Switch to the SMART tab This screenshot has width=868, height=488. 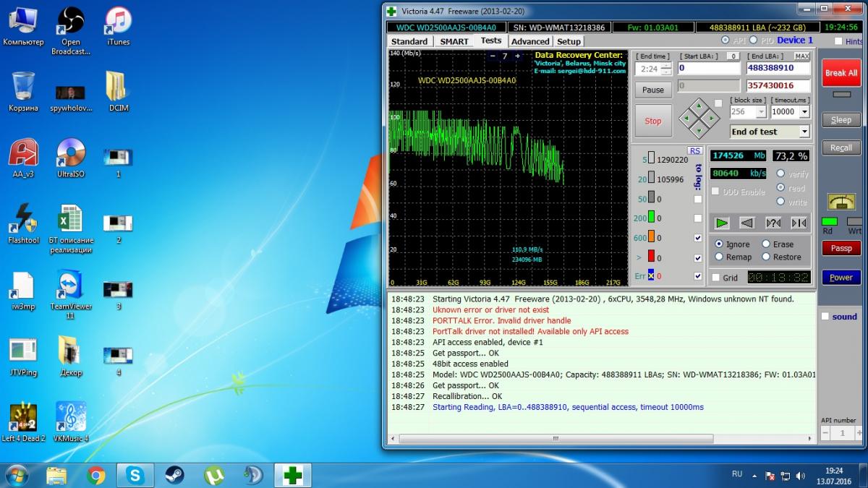click(454, 41)
